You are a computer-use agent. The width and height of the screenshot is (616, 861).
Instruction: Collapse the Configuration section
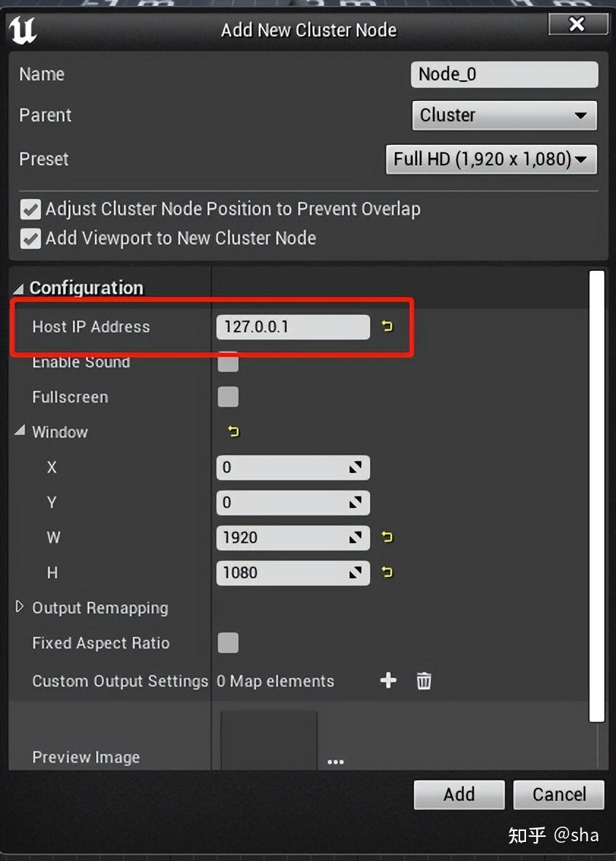coord(18,288)
